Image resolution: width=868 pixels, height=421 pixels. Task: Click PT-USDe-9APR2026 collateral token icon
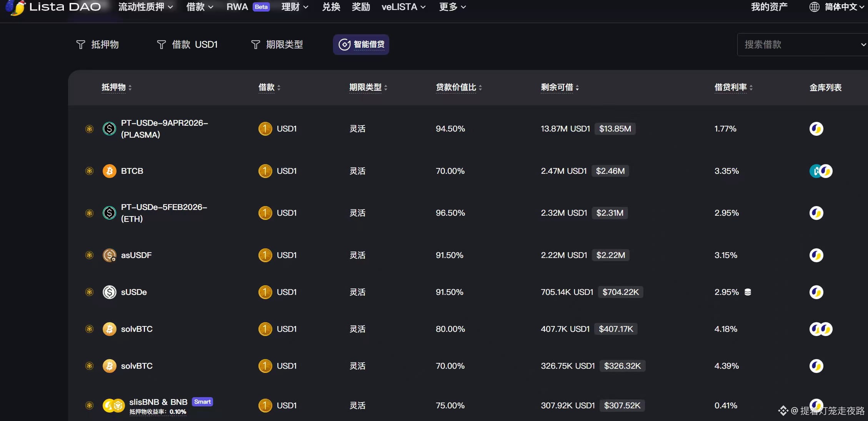pos(110,129)
